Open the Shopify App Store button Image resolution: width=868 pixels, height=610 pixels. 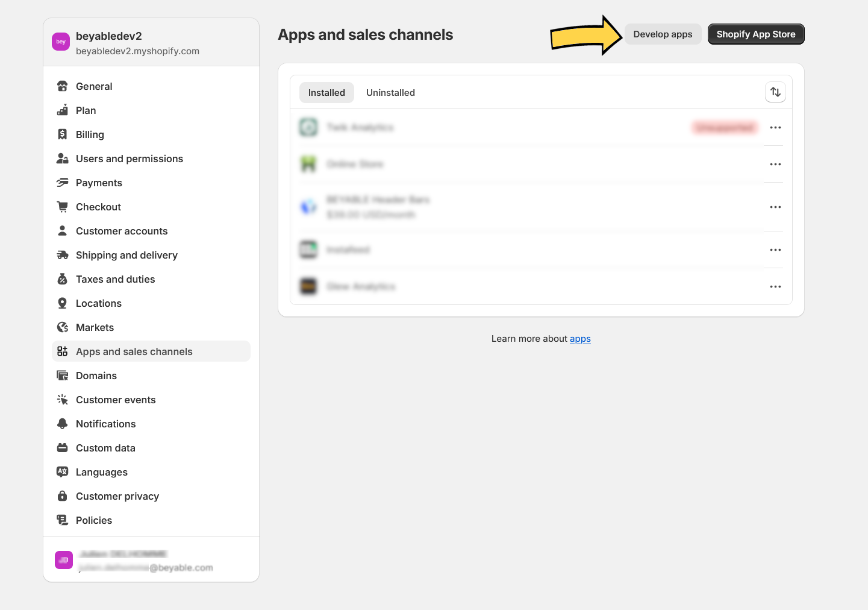tap(756, 34)
